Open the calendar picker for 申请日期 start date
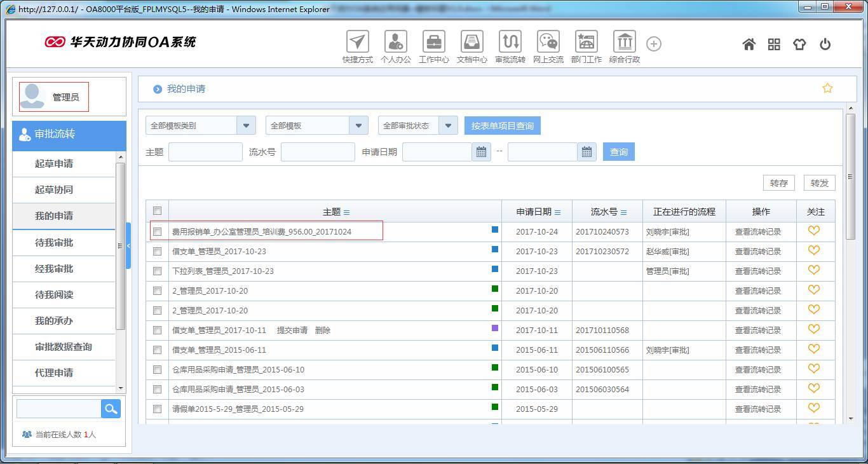Image resolution: width=868 pixels, height=464 pixels. pyautogui.click(x=482, y=151)
